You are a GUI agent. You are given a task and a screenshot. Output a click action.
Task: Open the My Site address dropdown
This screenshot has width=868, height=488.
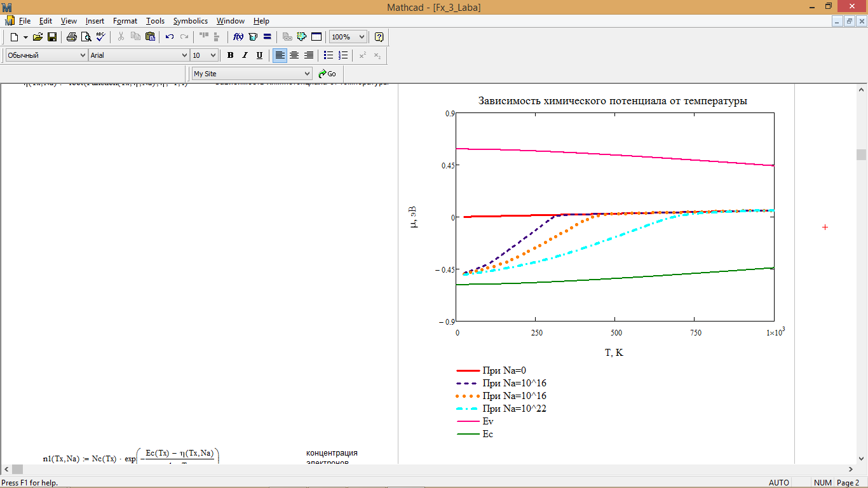308,74
